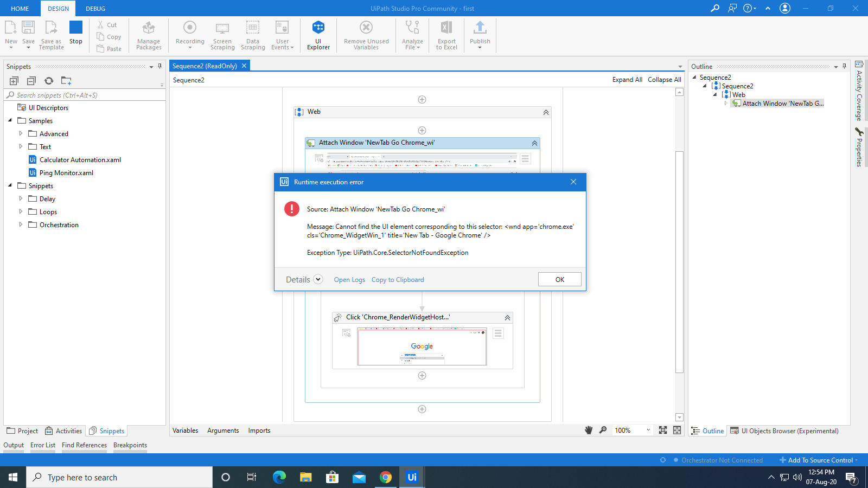Click Cut in the ribbon
Screen dimensions: 868x488
[x=107, y=25]
